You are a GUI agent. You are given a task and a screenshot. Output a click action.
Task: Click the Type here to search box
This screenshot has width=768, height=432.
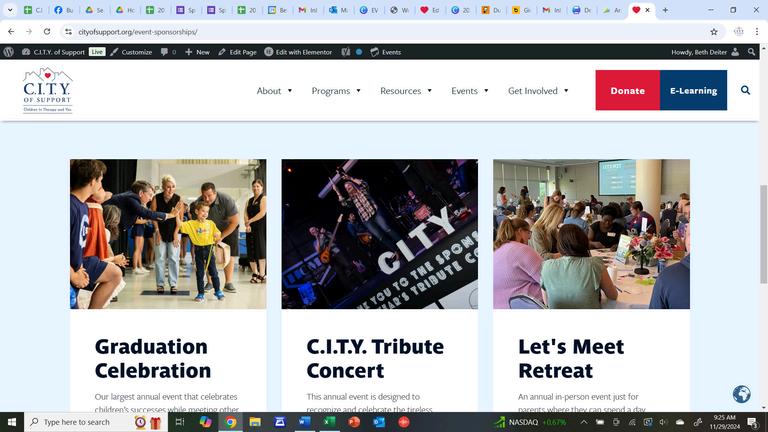(96, 422)
